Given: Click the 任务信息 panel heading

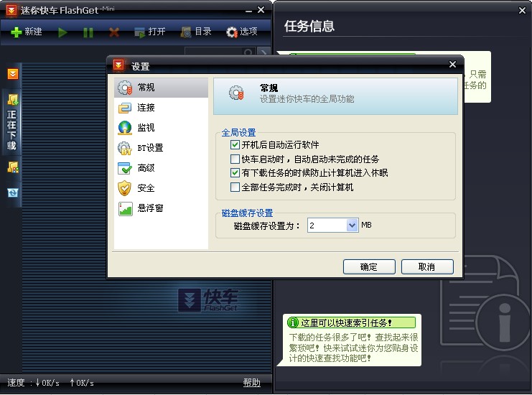Looking at the screenshot, I should 309,26.
